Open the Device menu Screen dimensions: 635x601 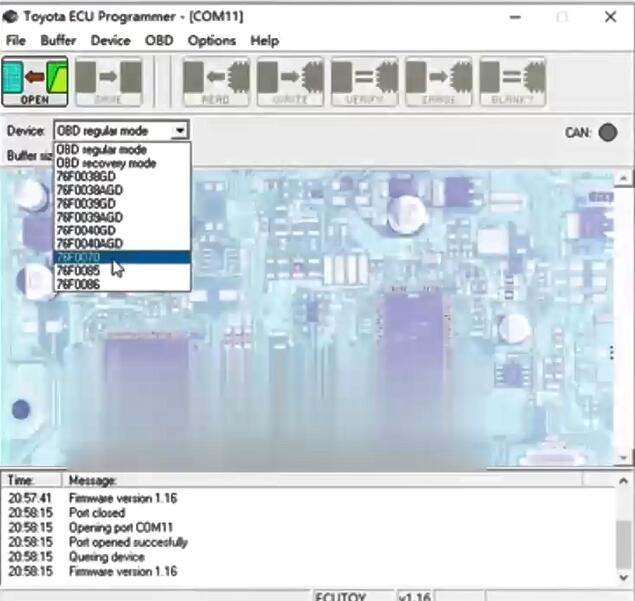point(110,40)
